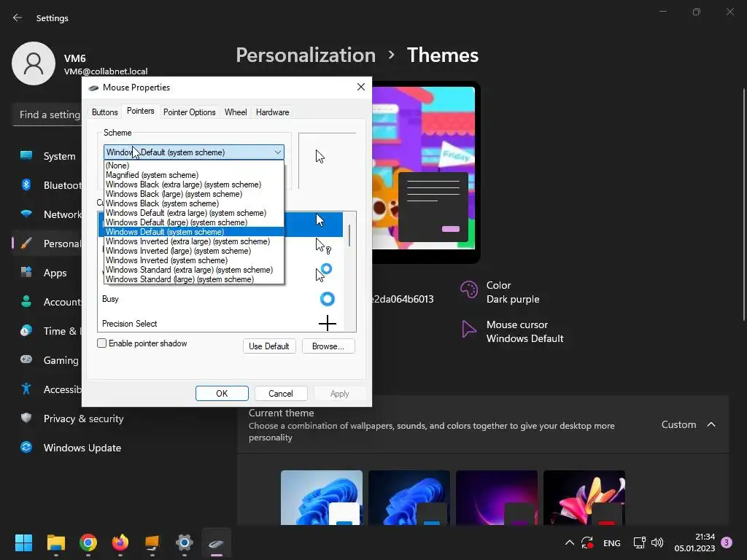Screen dimensions: 747x560
Task: Click Personalization breadcrumb link
Action: click(306, 55)
